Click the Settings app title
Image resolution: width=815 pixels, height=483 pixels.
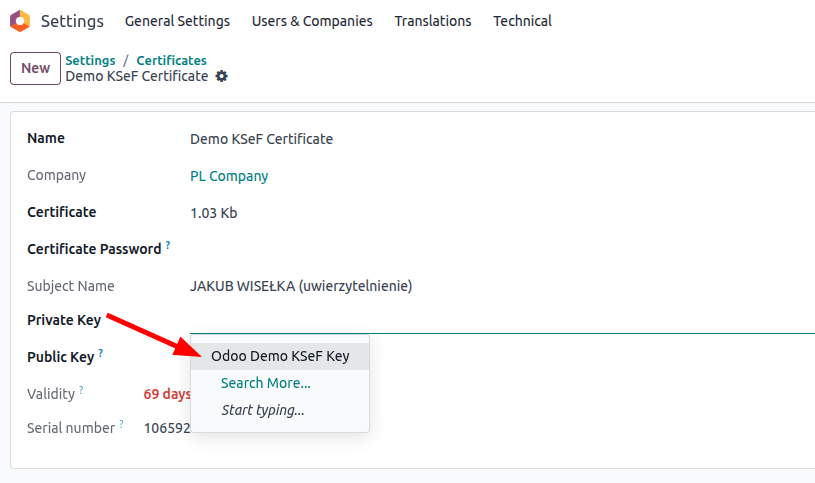(x=72, y=21)
